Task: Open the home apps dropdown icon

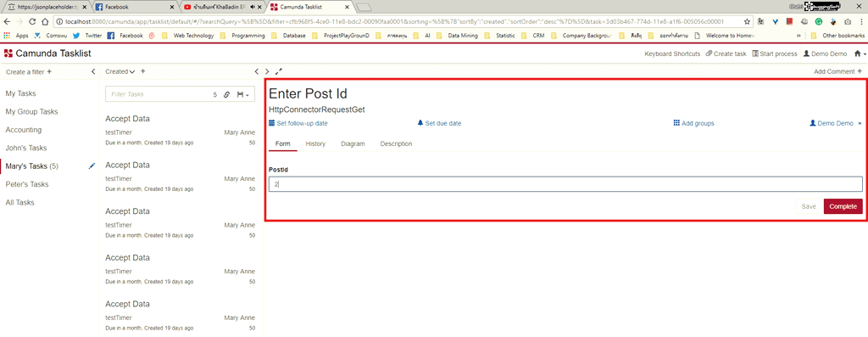Action: coord(860,53)
